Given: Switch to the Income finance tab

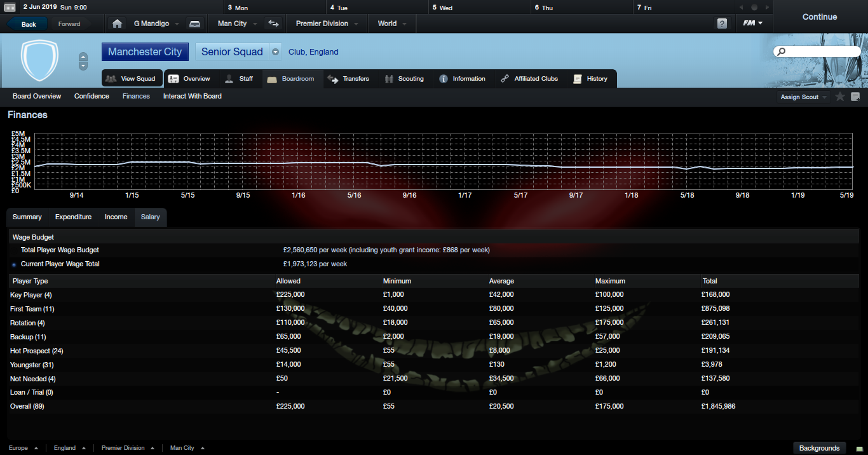Looking at the screenshot, I should coord(116,217).
